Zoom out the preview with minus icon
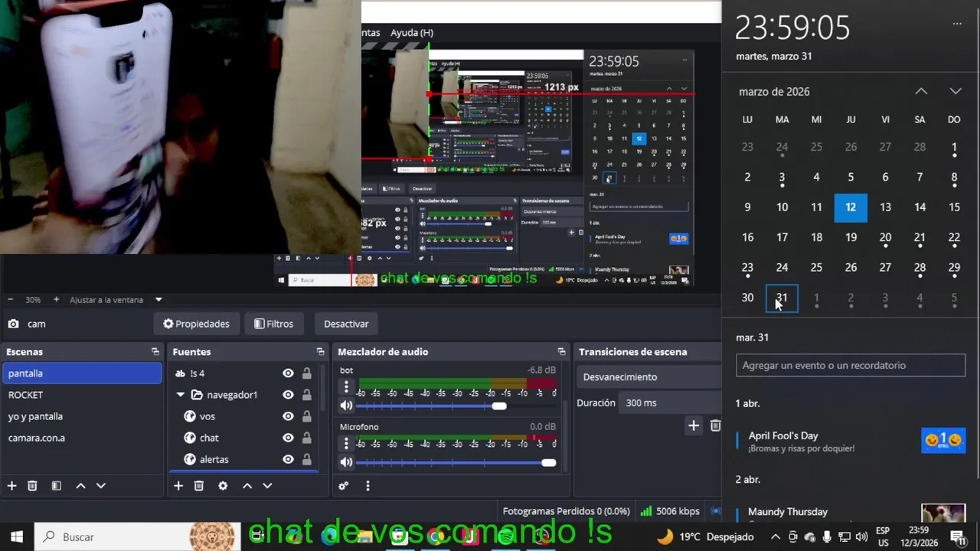This screenshot has height=551, width=980. tap(11, 300)
